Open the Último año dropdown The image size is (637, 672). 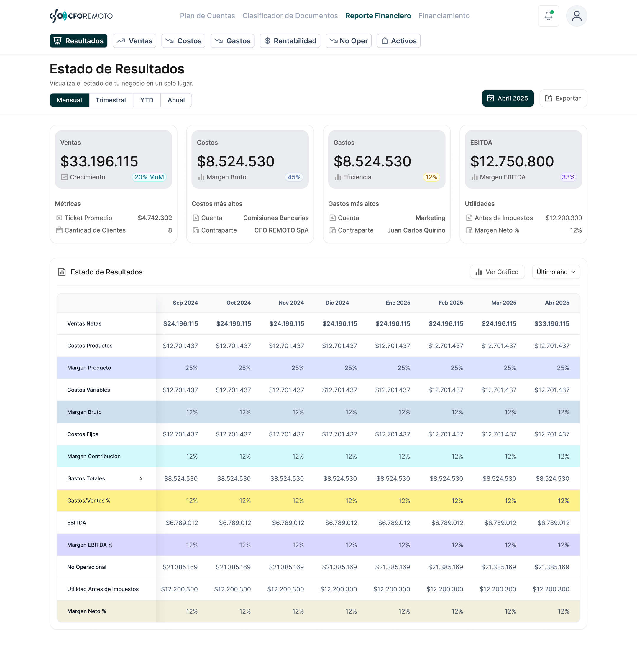pos(556,272)
